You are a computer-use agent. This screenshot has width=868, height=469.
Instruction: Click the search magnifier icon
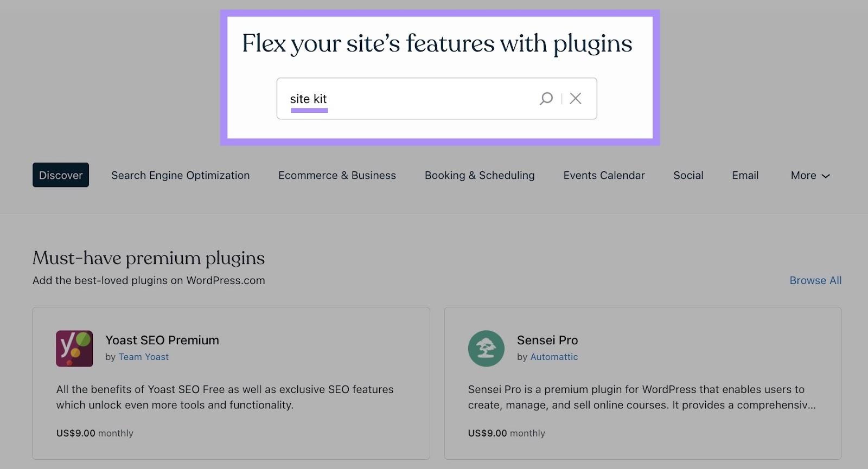coord(546,98)
